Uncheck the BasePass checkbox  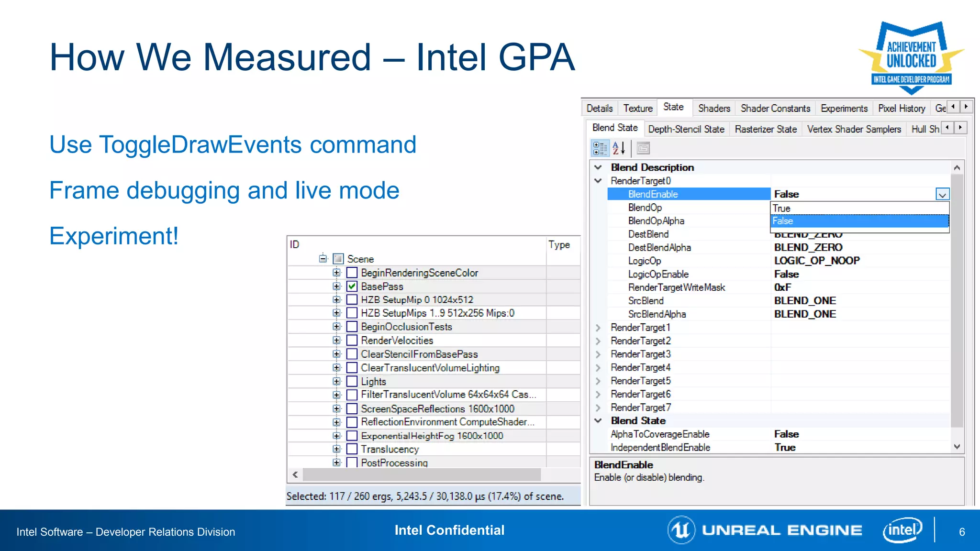(x=352, y=287)
